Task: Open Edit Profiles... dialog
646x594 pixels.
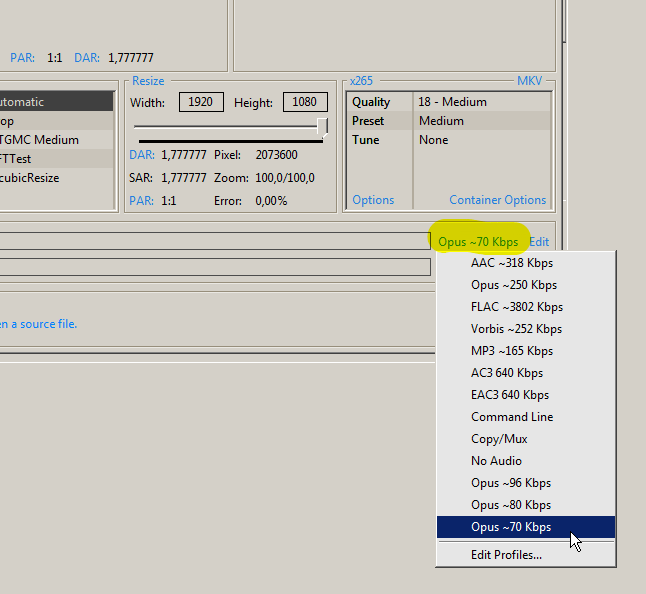Action: 526,555
